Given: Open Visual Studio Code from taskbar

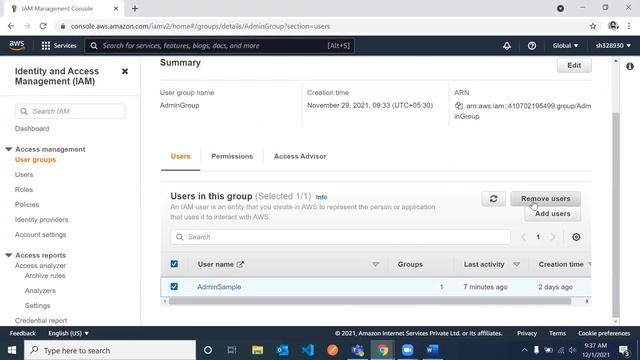Looking at the screenshot, I should click(x=307, y=350).
